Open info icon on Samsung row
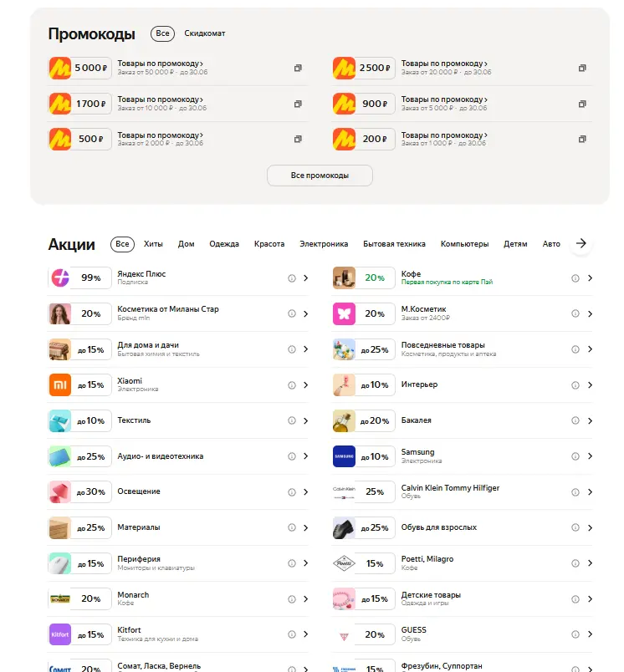624x672 pixels. point(575,456)
